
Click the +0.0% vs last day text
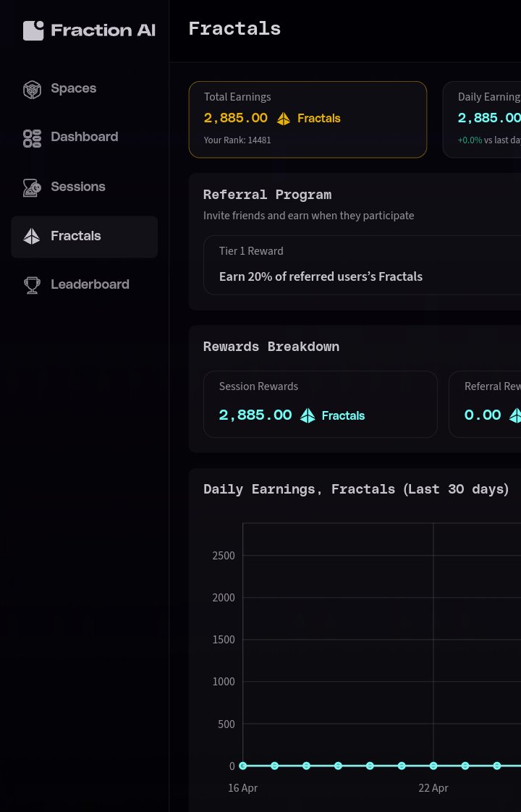489,140
